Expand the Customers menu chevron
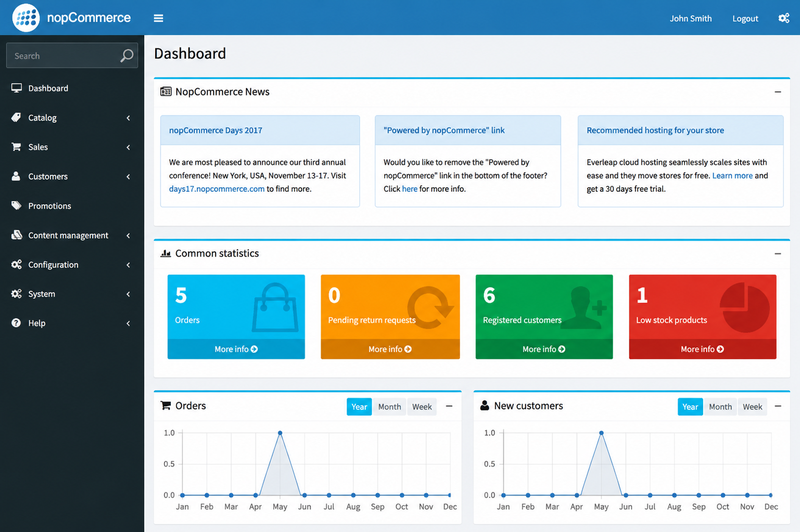 128,176
